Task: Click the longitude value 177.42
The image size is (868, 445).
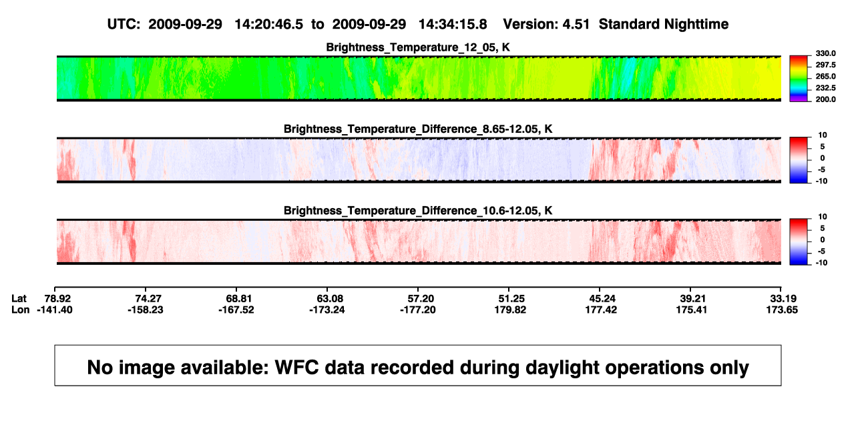Action: (x=602, y=310)
